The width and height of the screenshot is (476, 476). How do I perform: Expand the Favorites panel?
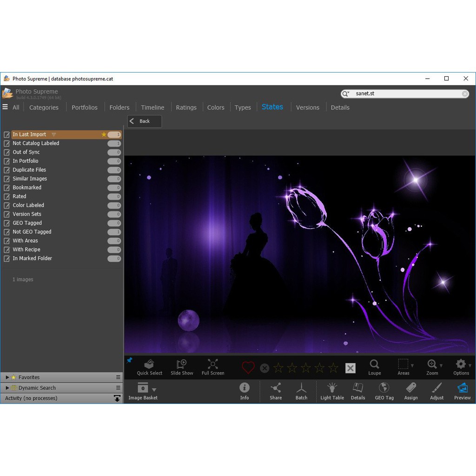point(7,377)
